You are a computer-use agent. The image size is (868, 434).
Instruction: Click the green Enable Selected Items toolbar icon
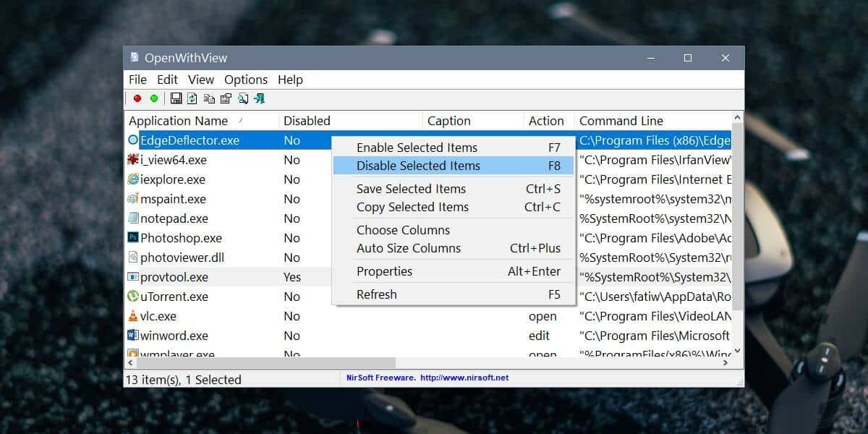tap(154, 98)
